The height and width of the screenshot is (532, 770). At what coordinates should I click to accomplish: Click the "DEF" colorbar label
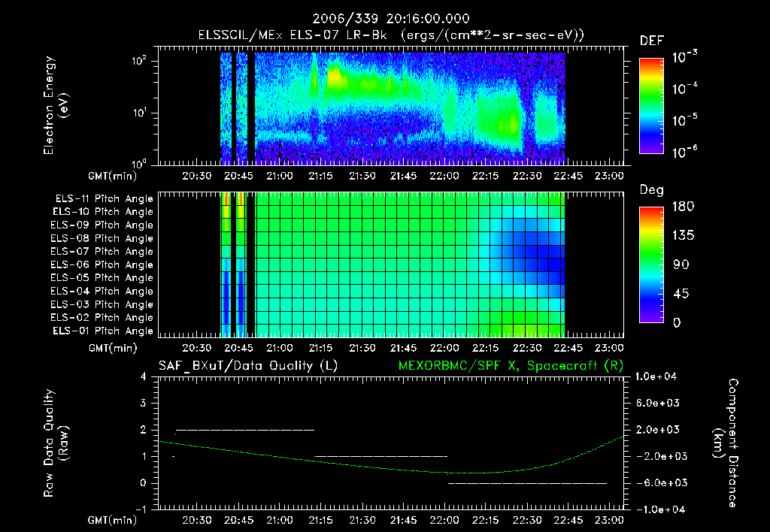pyautogui.click(x=652, y=41)
